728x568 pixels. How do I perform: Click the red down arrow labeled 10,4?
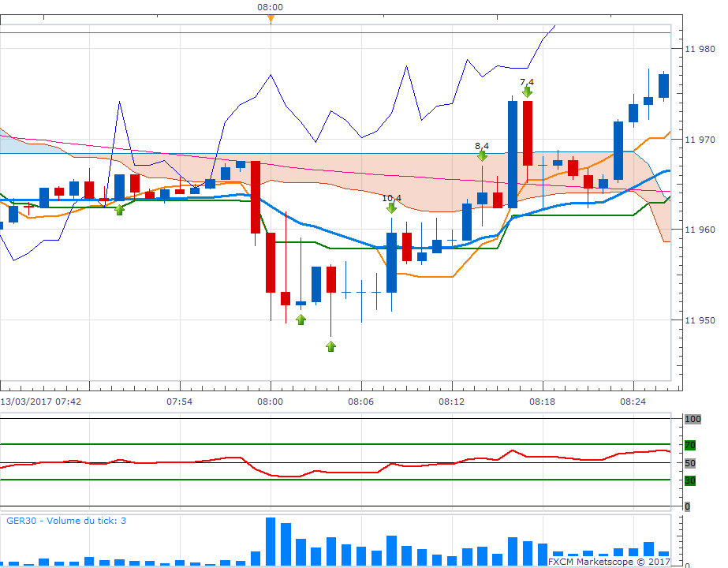tap(391, 208)
